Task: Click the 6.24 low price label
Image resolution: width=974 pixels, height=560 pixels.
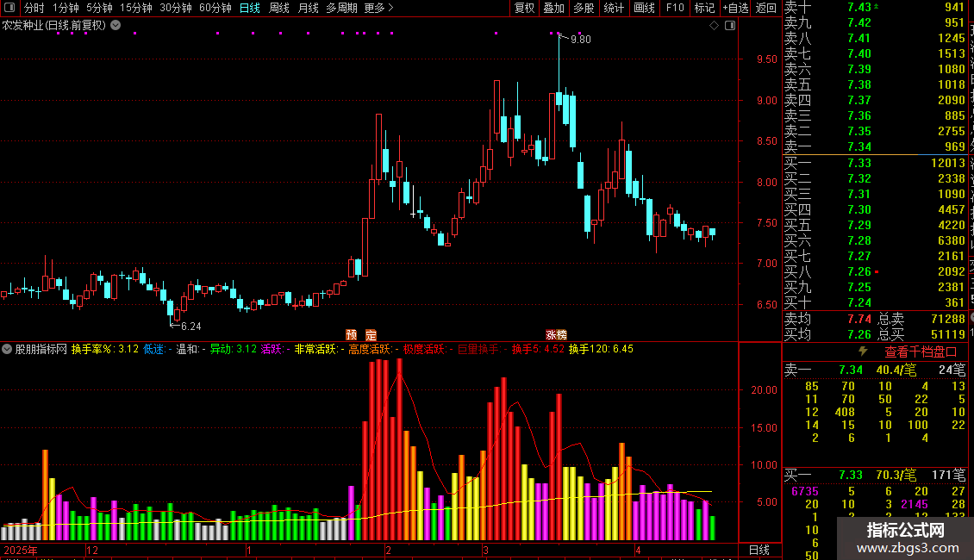Action: tap(190, 326)
